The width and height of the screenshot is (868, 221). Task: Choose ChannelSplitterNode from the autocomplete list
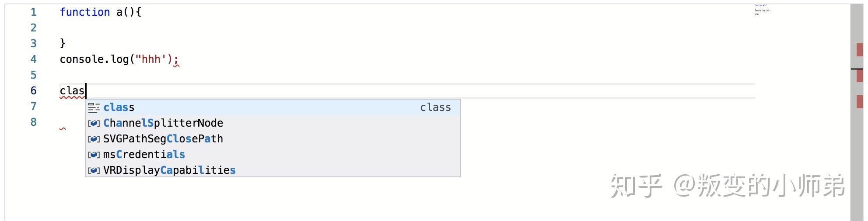[x=273, y=123]
